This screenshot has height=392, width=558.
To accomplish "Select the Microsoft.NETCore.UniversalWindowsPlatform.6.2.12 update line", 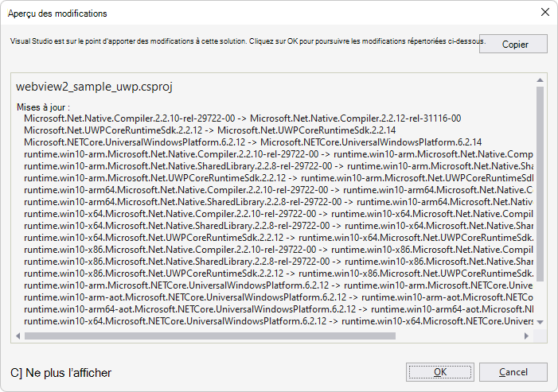I will coord(252,142).
